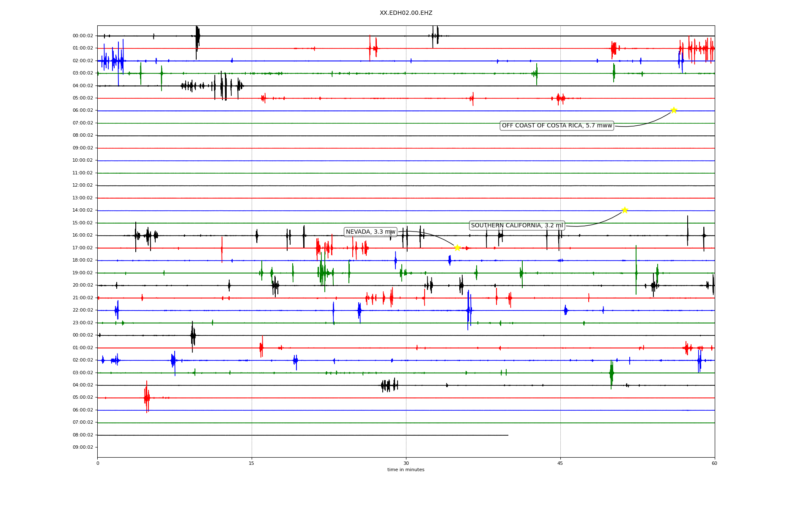
Task: Click the Southern California event star marker
Action: (x=625, y=210)
